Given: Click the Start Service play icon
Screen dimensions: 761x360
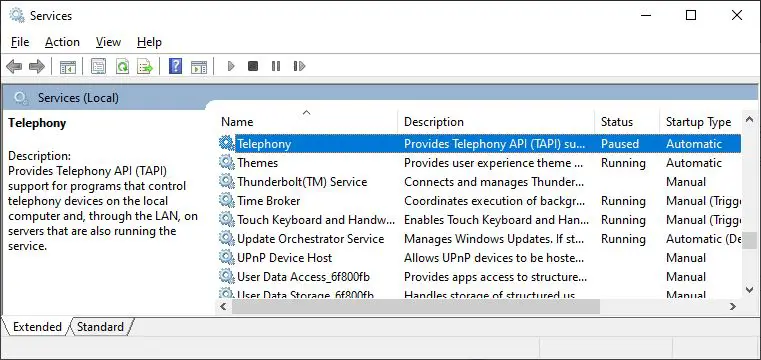Looking at the screenshot, I should [231, 66].
